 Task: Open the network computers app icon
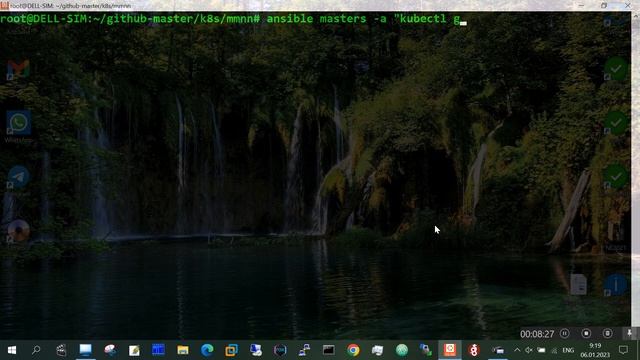click(304, 350)
